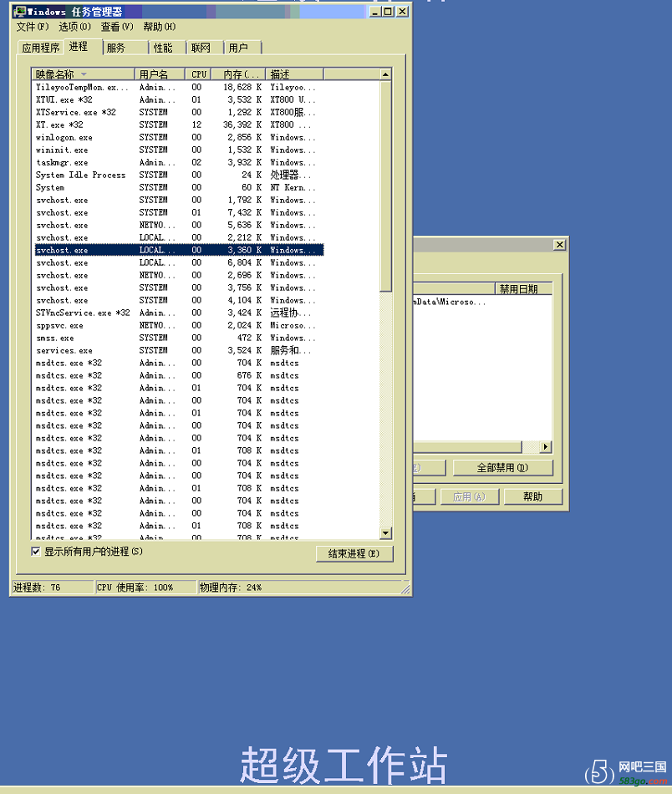Open the 帮助(H) menu
Viewport: 672px width, 794px height.
pyautogui.click(x=160, y=27)
